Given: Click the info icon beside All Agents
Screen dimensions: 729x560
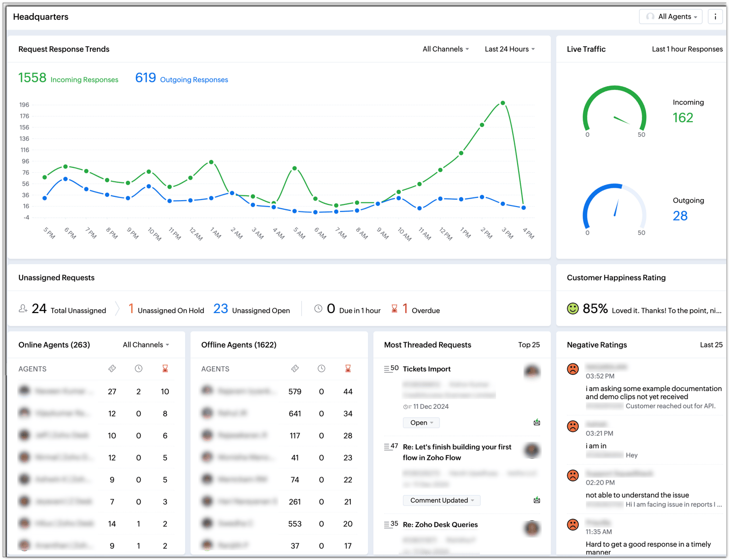Looking at the screenshot, I should pyautogui.click(x=715, y=17).
